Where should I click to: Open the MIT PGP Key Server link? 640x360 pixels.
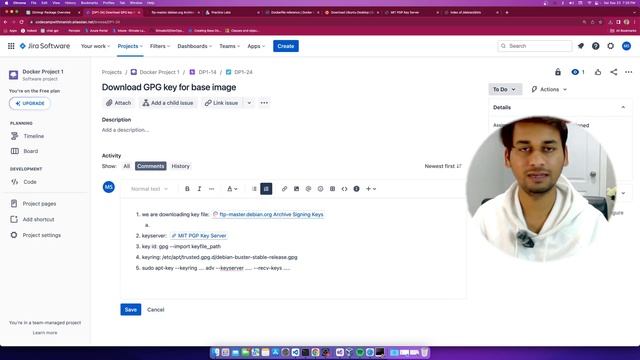[x=199, y=236]
